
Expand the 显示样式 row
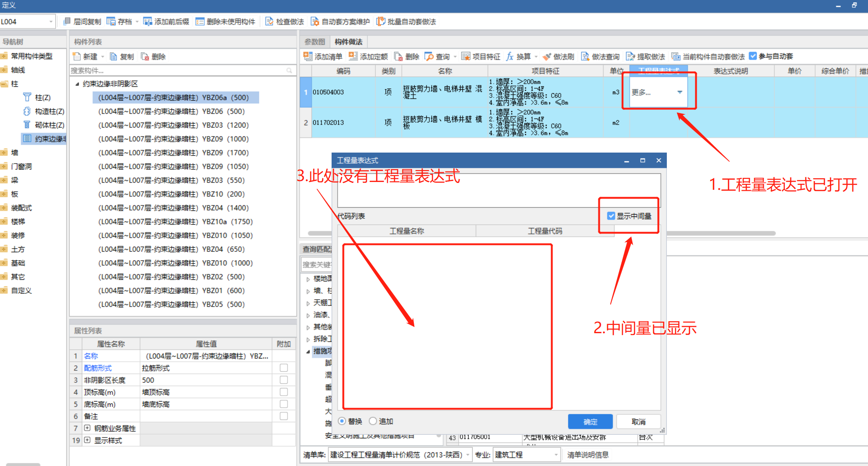(x=87, y=440)
